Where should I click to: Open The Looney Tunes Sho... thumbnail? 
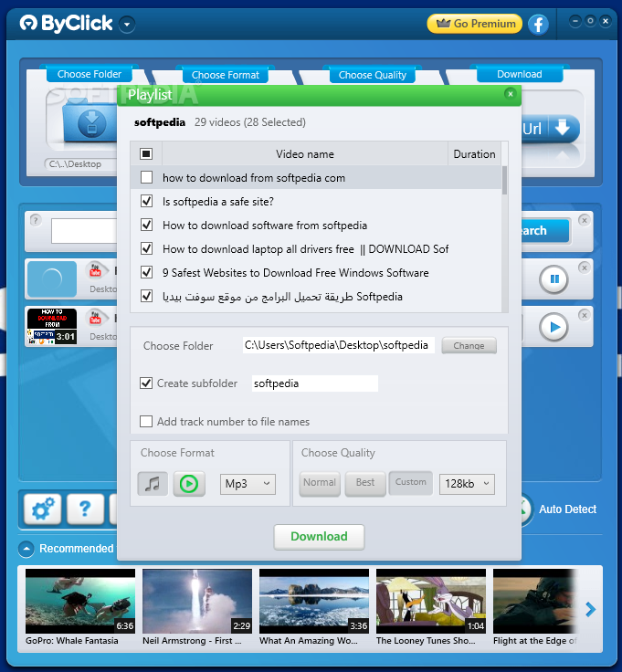(431, 601)
